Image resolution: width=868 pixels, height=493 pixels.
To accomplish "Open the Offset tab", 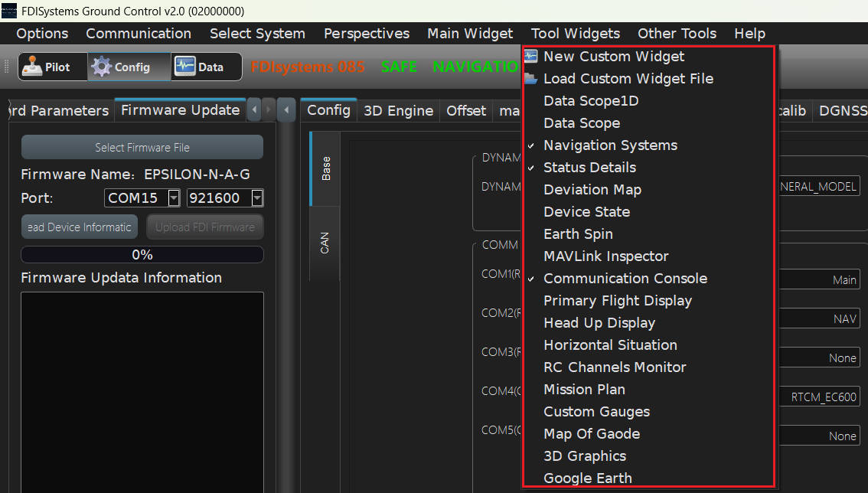I will click(x=466, y=111).
